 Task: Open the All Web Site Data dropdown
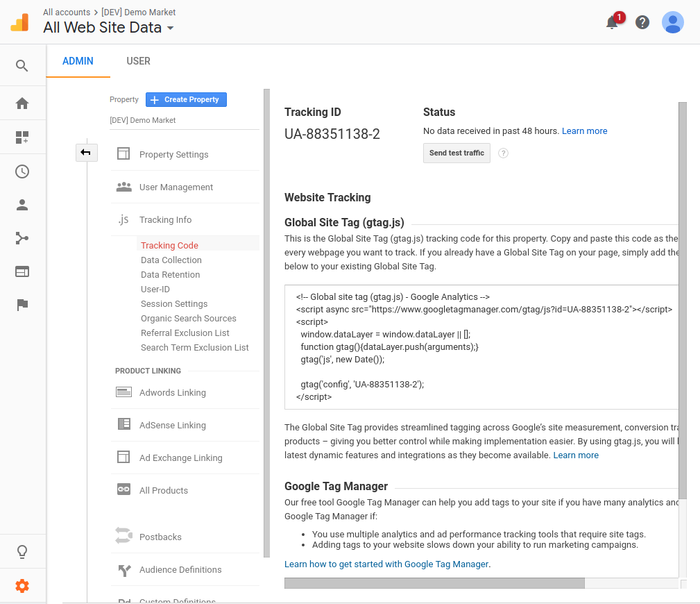click(x=108, y=28)
